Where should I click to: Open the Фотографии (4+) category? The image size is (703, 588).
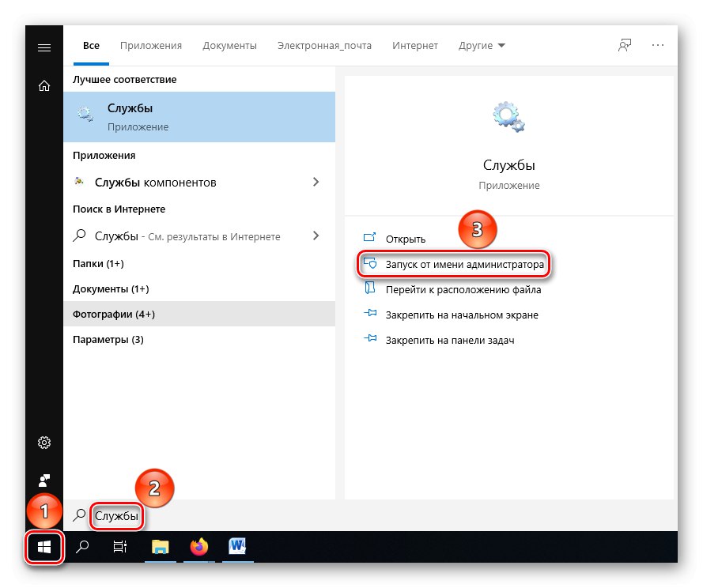click(199, 315)
